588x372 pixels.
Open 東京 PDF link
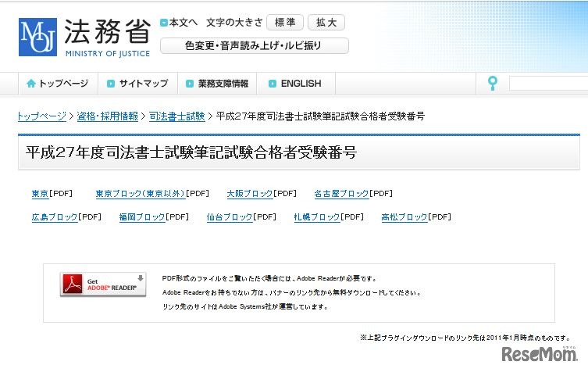[40, 194]
